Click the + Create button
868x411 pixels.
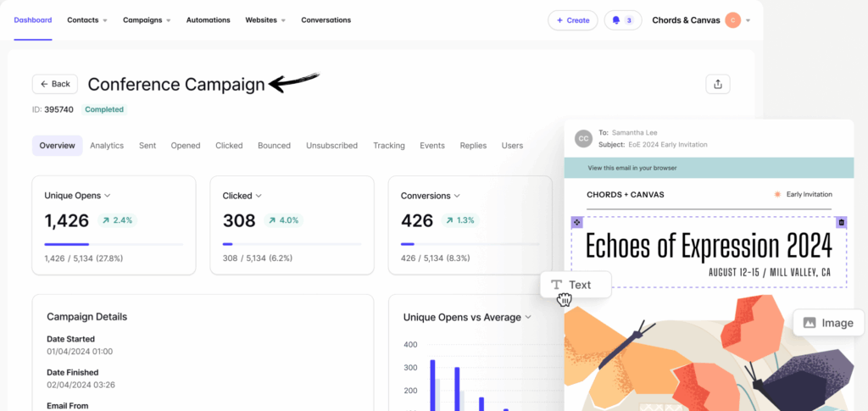pyautogui.click(x=573, y=19)
